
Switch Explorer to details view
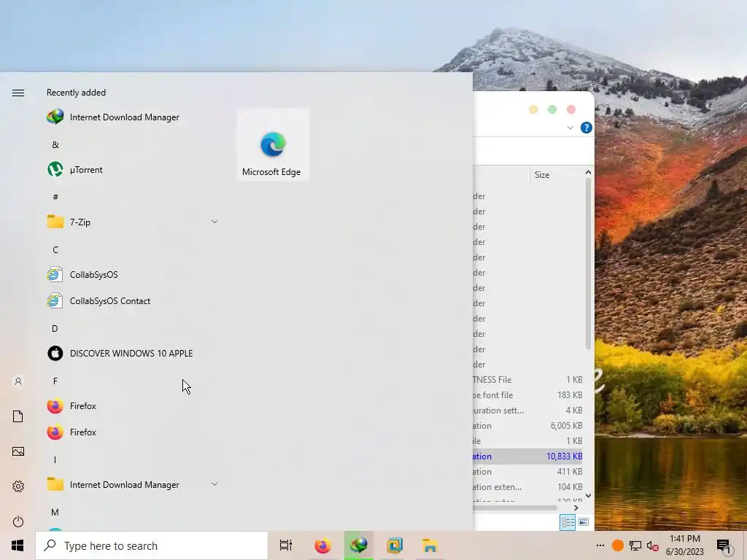click(568, 522)
